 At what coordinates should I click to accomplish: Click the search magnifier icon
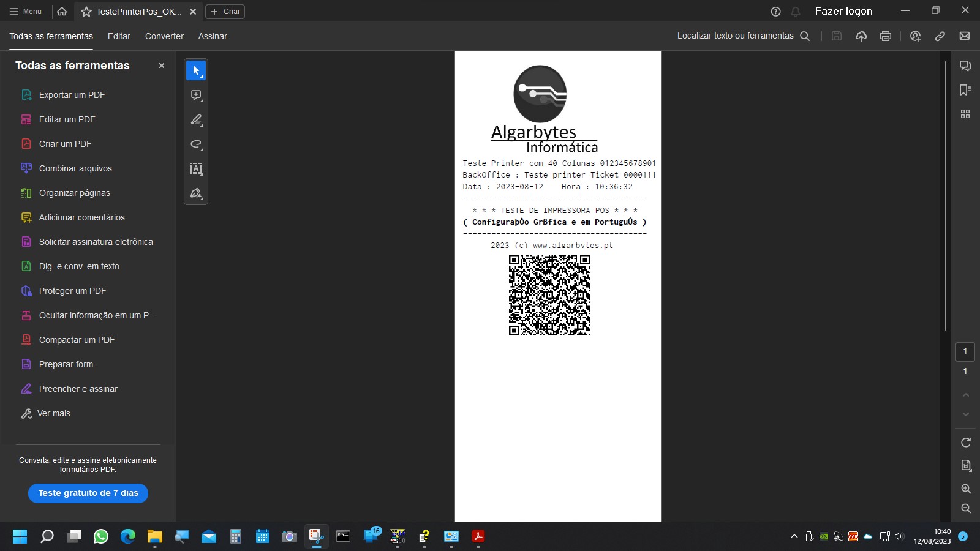(x=805, y=36)
